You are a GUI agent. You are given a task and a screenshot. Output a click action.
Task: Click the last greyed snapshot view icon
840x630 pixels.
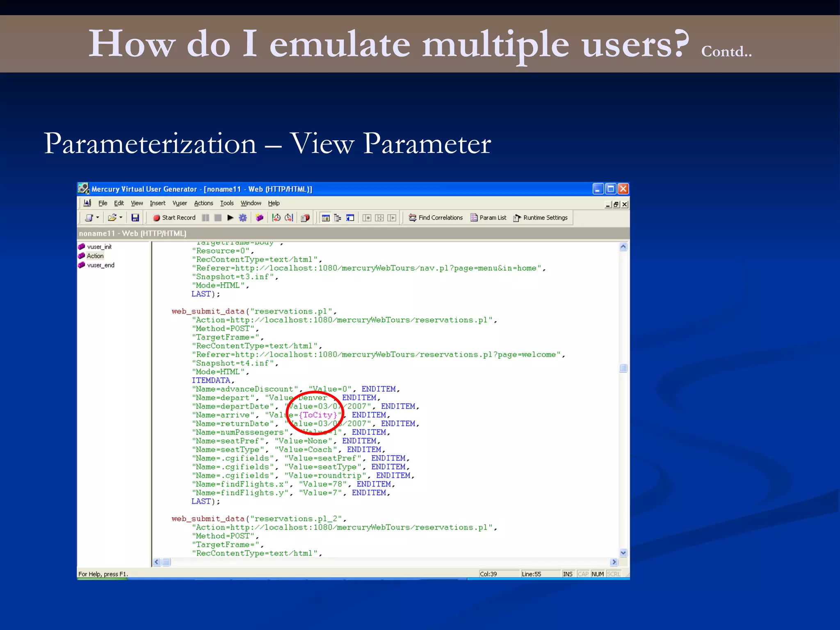coord(392,218)
